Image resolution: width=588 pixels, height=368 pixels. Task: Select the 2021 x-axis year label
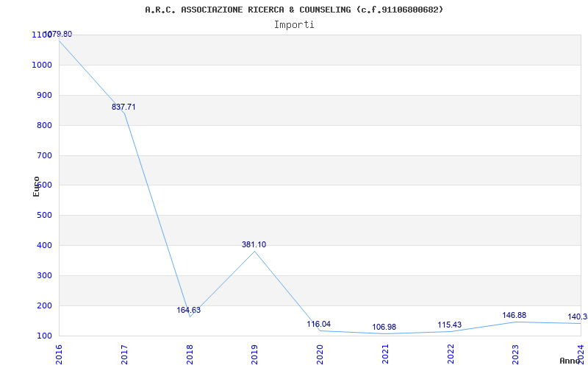[385, 355]
